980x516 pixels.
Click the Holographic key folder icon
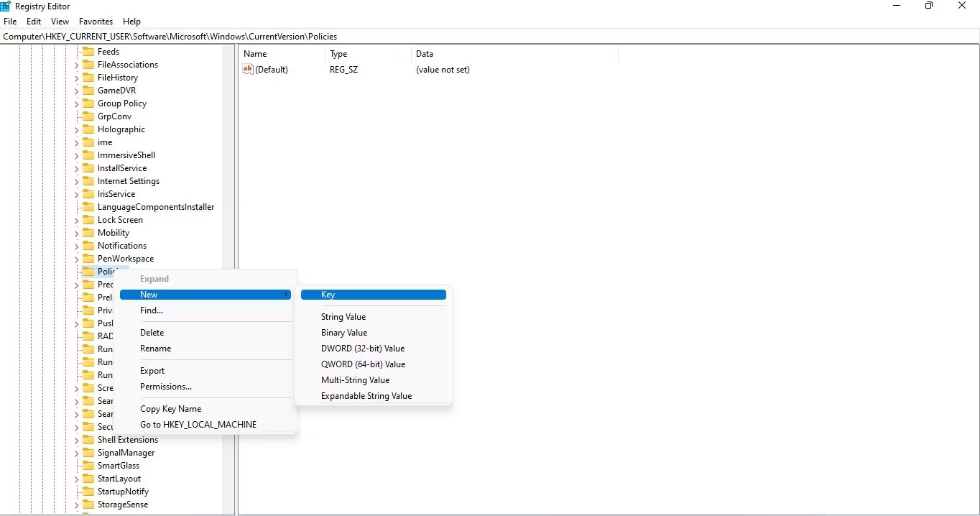click(88, 129)
